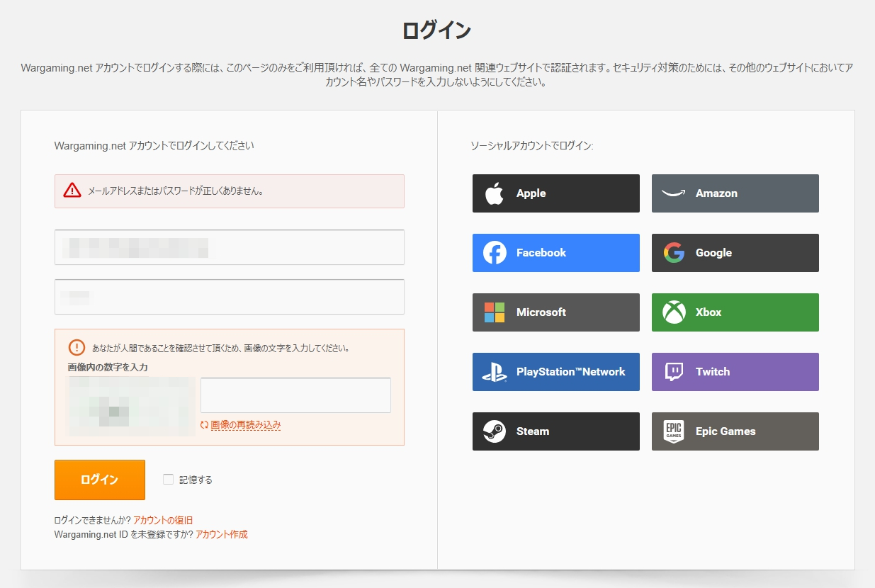
Task: Click the Steam logo icon
Action: tap(495, 431)
